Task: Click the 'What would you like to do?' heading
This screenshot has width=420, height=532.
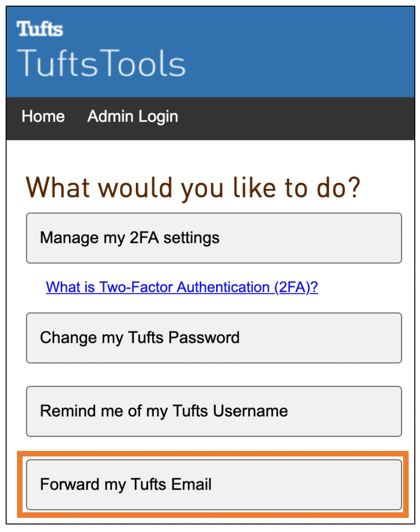Action: 193,188
